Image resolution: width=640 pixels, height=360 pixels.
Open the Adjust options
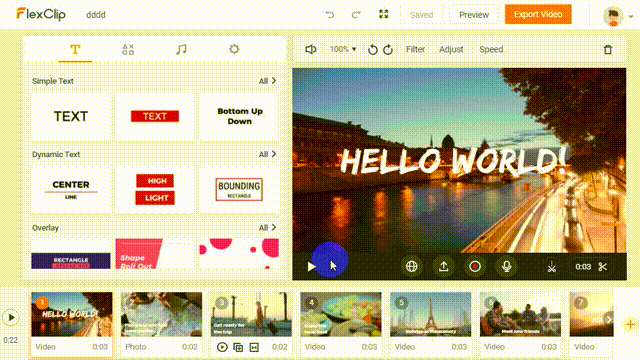(x=451, y=49)
